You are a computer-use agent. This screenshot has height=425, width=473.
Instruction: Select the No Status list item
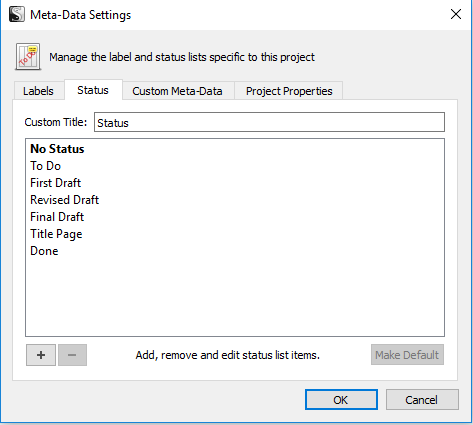point(235,149)
